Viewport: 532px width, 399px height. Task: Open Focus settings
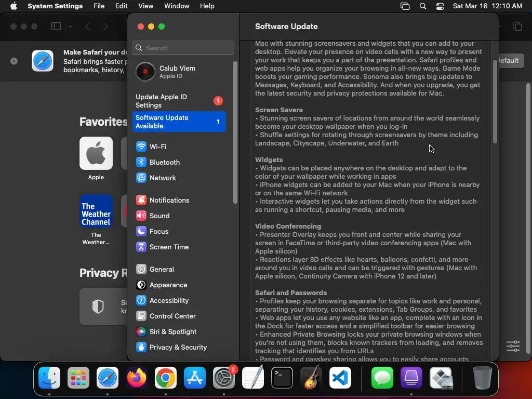pos(179,231)
